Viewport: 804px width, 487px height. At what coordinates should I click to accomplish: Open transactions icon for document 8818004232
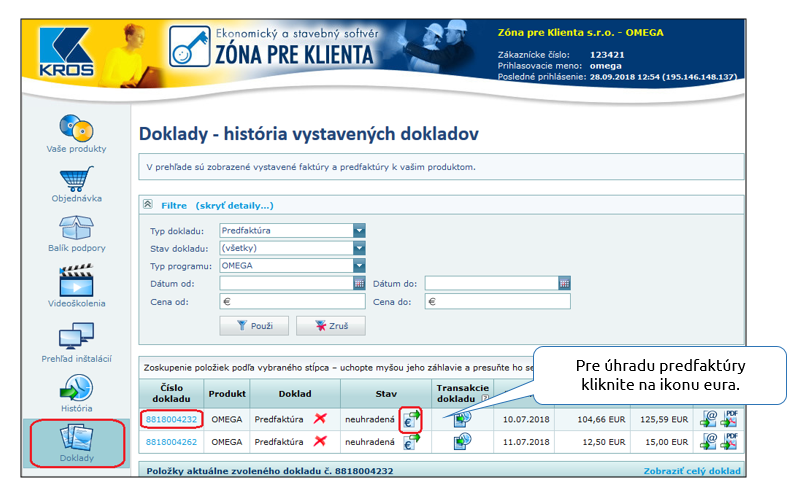(462, 419)
